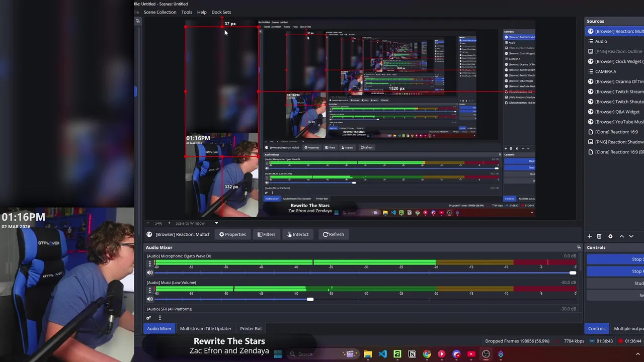Select [Browser] Reaction: Multi source row

pyautogui.click(x=615, y=31)
